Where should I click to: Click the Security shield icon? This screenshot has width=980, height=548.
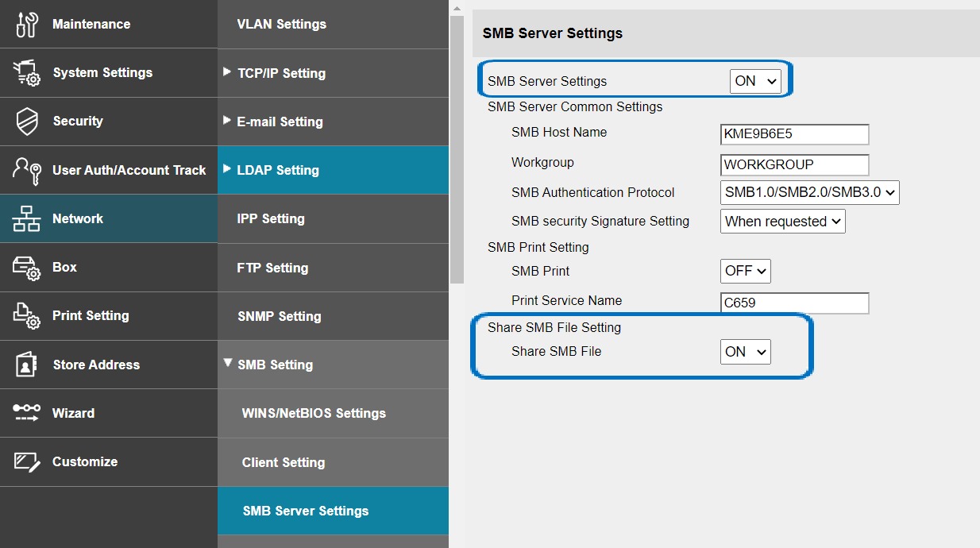pyautogui.click(x=26, y=122)
